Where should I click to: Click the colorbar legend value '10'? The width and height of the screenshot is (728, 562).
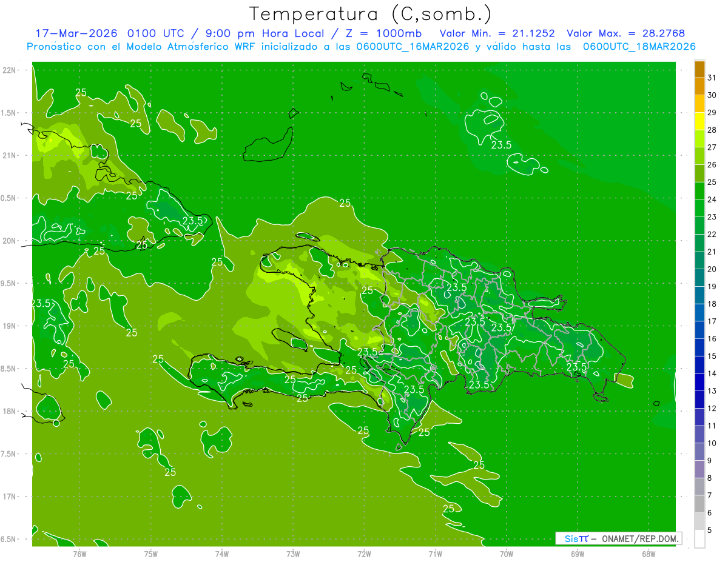[712, 443]
